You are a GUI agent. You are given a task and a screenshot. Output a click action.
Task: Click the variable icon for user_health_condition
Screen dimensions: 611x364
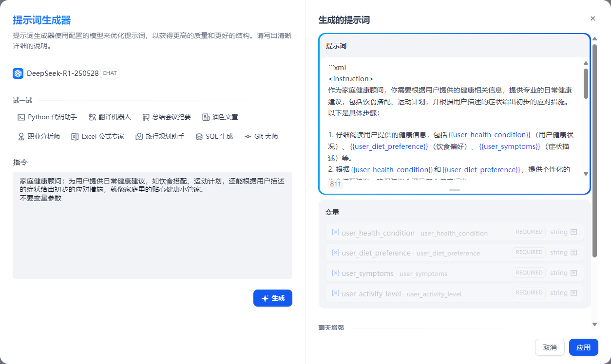(335, 232)
